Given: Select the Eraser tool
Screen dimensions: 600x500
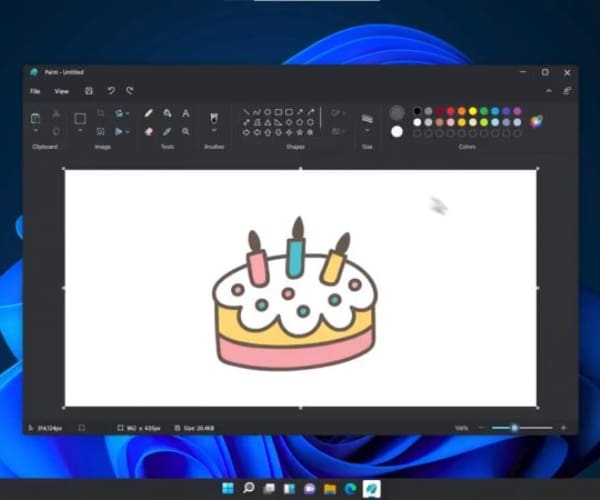Looking at the screenshot, I should pyautogui.click(x=149, y=132).
